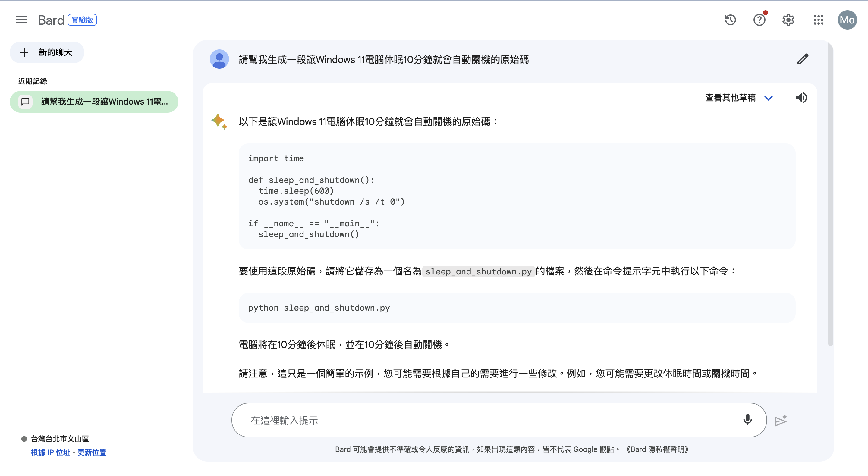Click the plus icon in 新的聊天

click(x=24, y=52)
